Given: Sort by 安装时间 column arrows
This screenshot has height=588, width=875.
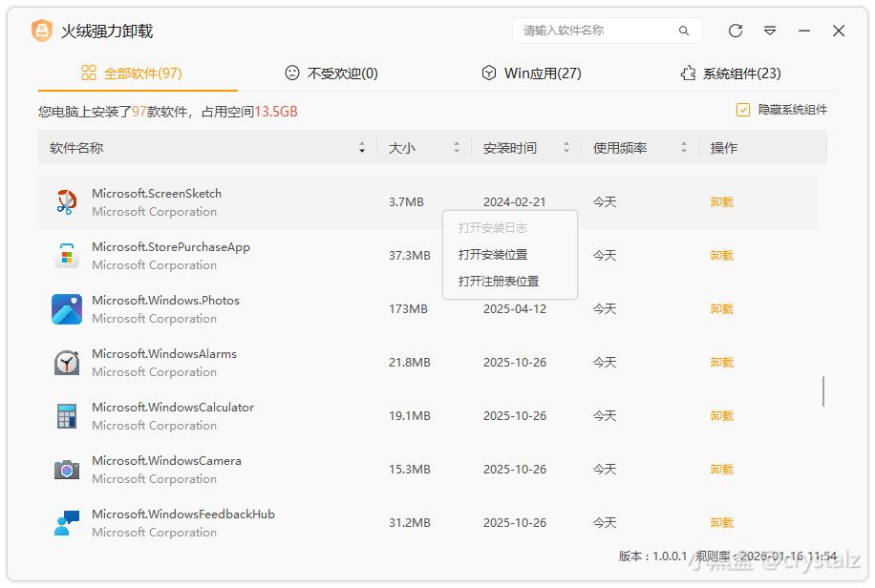Looking at the screenshot, I should [566, 147].
